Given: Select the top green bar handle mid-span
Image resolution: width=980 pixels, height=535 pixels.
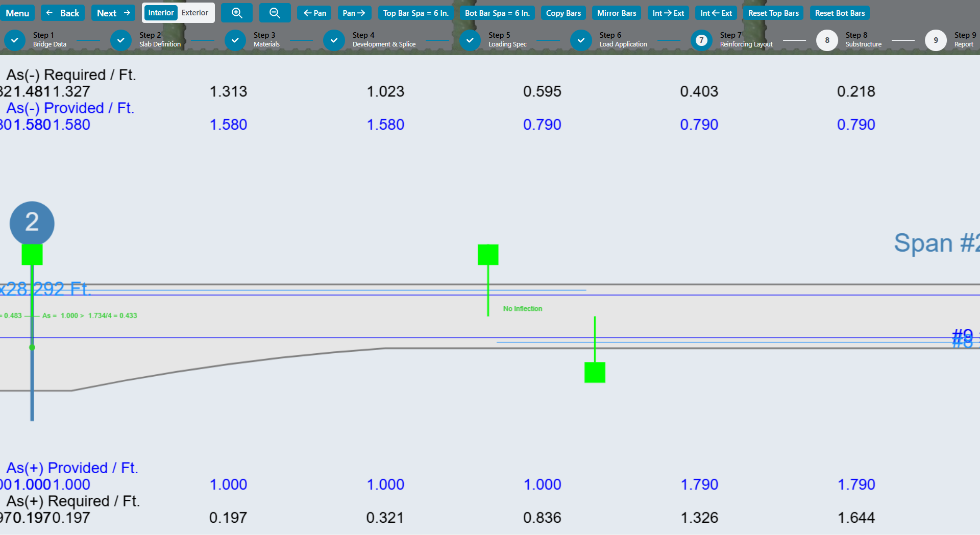Looking at the screenshot, I should tap(488, 255).
